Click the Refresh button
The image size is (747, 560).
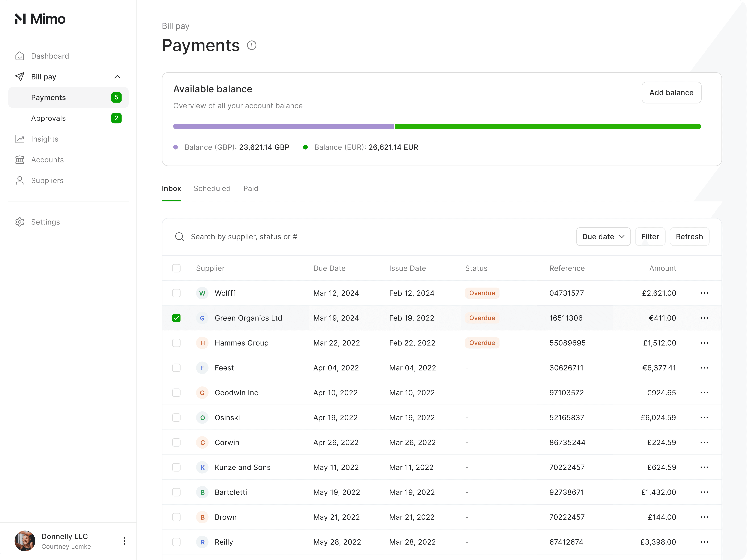pyautogui.click(x=689, y=237)
